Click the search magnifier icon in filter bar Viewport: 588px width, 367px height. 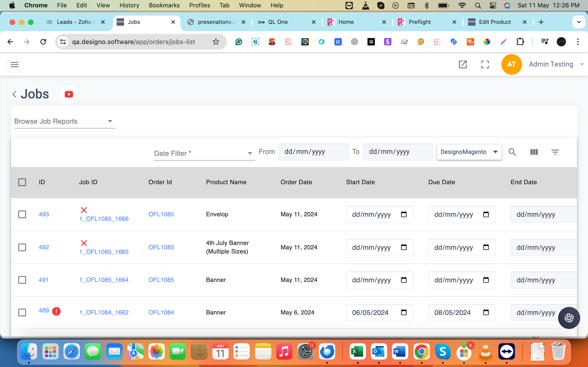(512, 152)
